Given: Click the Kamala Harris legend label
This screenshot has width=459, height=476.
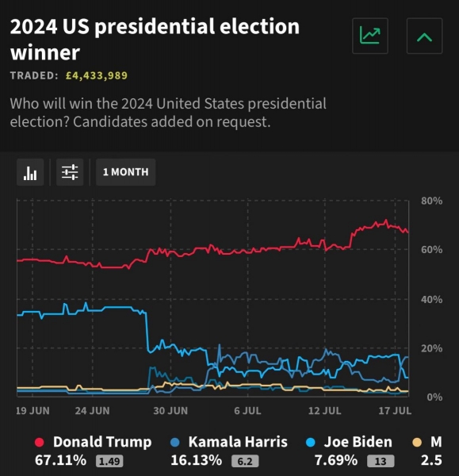Looking at the screenshot, I should coord(238,442).
